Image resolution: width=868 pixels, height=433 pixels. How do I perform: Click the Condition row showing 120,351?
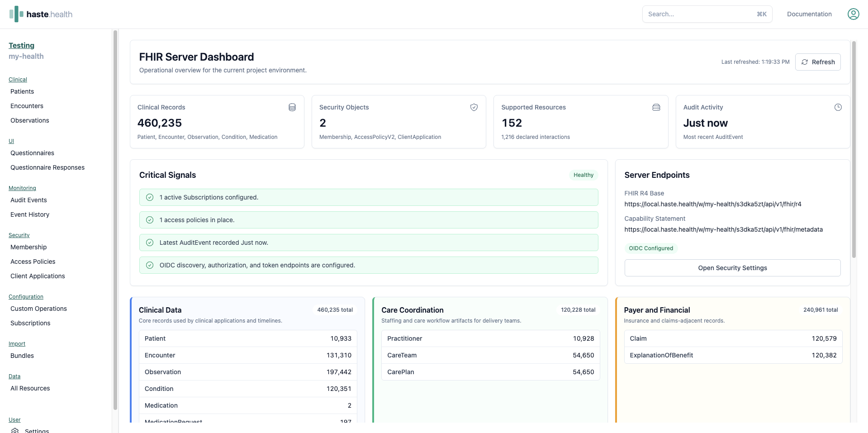pos(248,389)
